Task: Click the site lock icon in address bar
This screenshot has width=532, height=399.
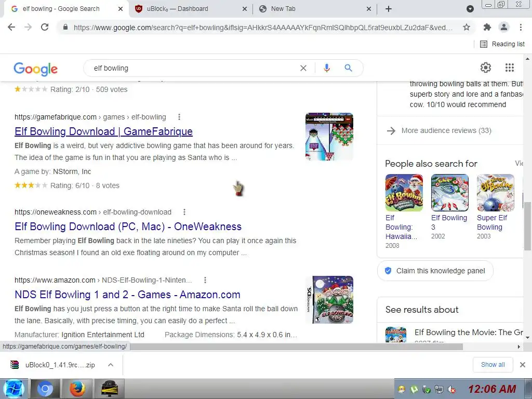Action: pyautogui.click(x=65, y=27)
